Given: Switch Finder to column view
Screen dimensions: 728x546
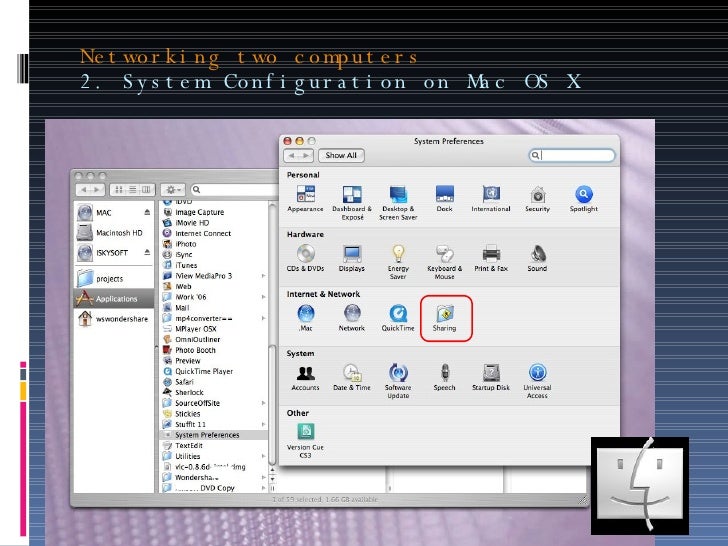Looking at the screenshot, I should (x=146, y=189).
